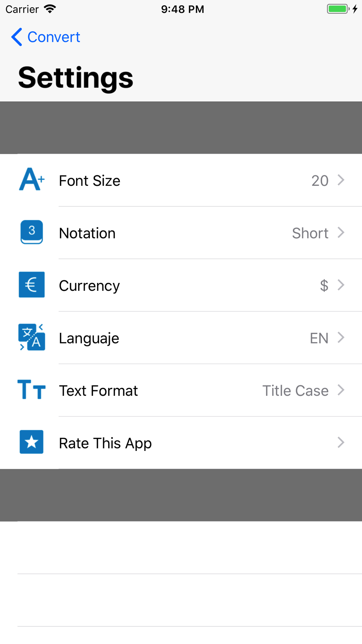Open the Font Size setting
This screenshot has height=644, width=362.
pyautogui.click(x=181, y=180)
